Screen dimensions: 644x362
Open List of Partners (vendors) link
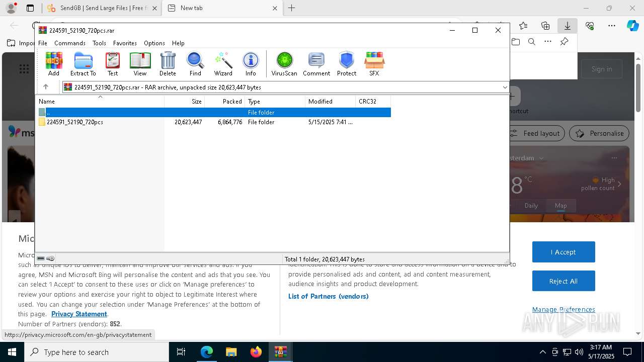pos(329,296)
